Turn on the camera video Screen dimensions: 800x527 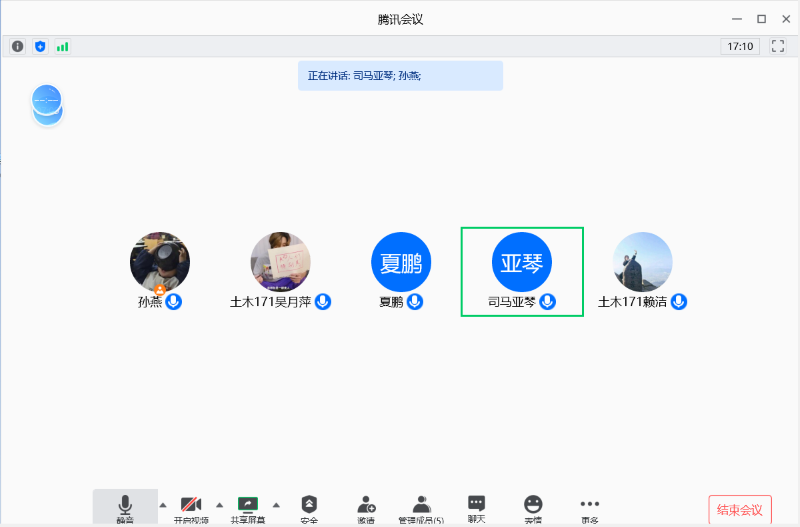tap(191, 507)
